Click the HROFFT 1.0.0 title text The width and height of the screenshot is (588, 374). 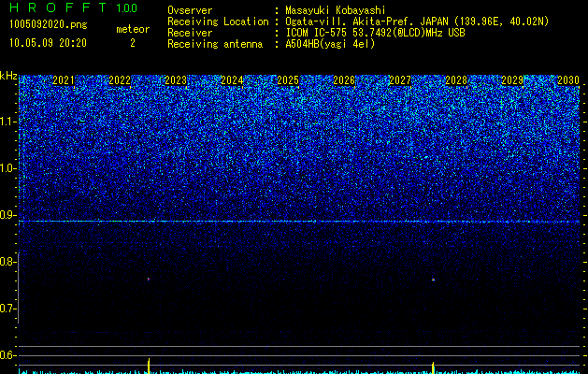click(73, 7)
